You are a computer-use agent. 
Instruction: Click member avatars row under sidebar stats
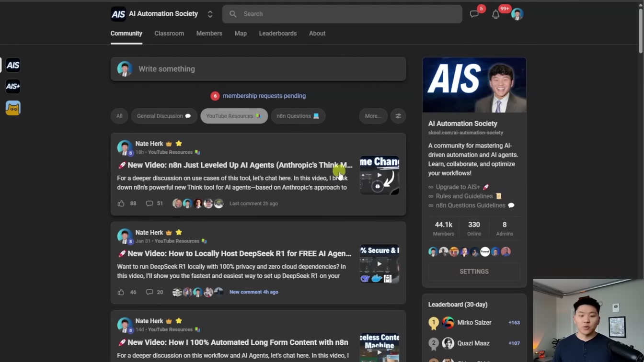pos(470,251)
